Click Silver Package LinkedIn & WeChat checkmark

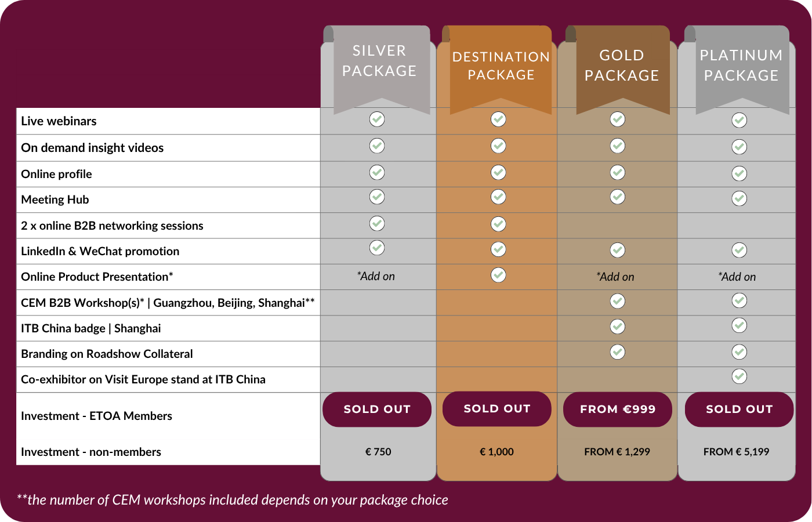pos(377,248)
